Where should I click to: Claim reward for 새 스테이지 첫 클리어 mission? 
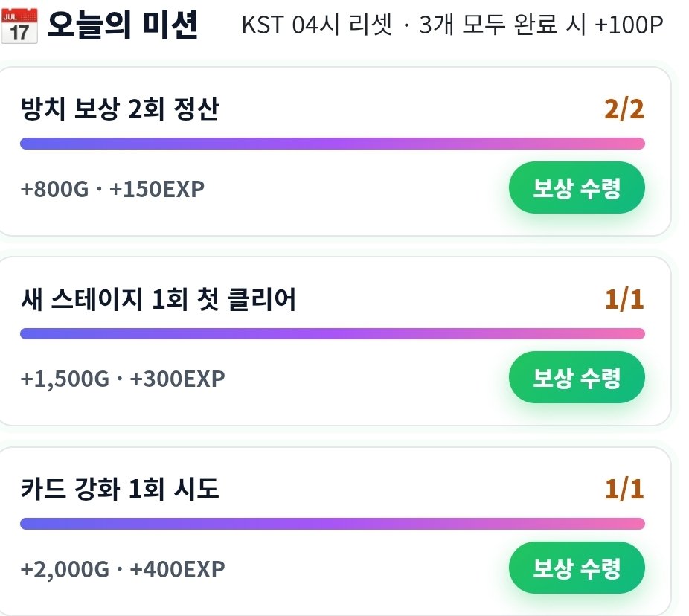pos(577,377)
